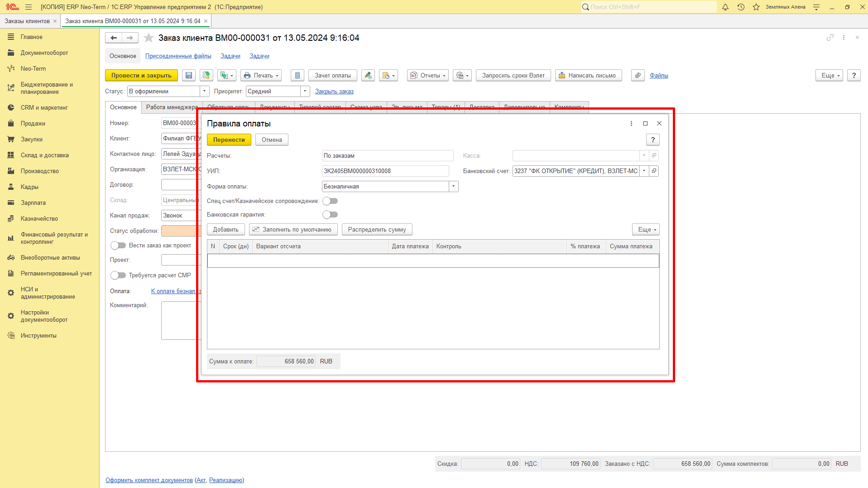Go back with left arrow button
Screen dimensions: 868x488
pos(114,38)
